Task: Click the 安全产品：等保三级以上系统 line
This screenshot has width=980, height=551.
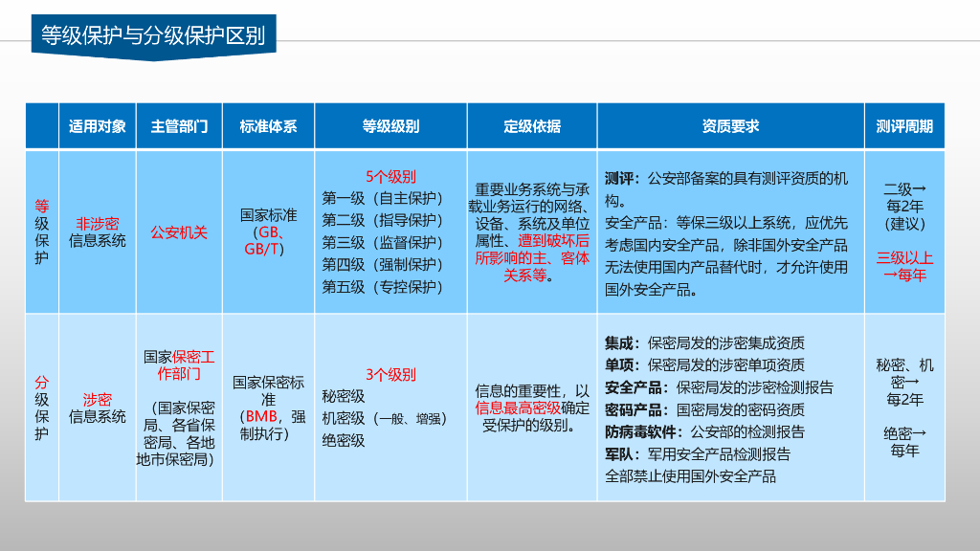Action: click(x=726, y=256)
